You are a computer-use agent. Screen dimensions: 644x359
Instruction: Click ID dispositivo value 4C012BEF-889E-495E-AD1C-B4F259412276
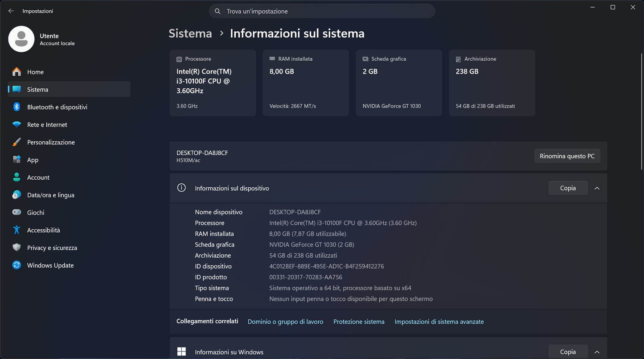(327, 266)
